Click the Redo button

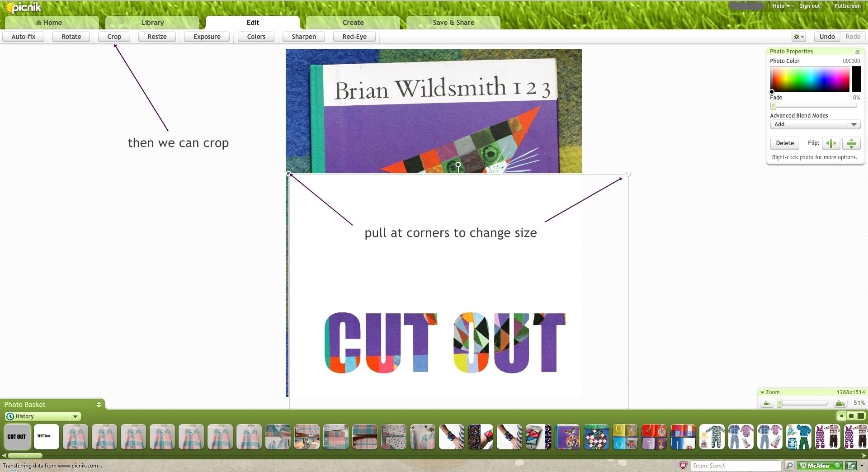(853, 37)
